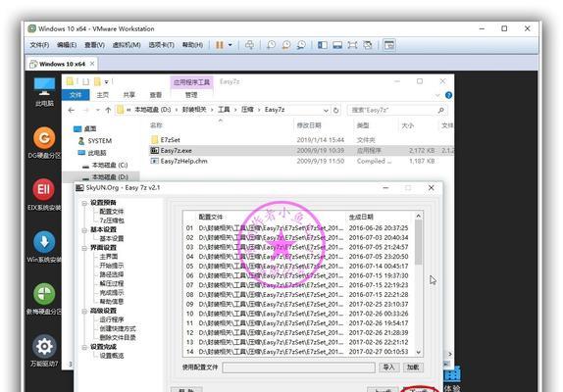Click the 万能驱动7 gear desktop icon

(x=44, y=351)
